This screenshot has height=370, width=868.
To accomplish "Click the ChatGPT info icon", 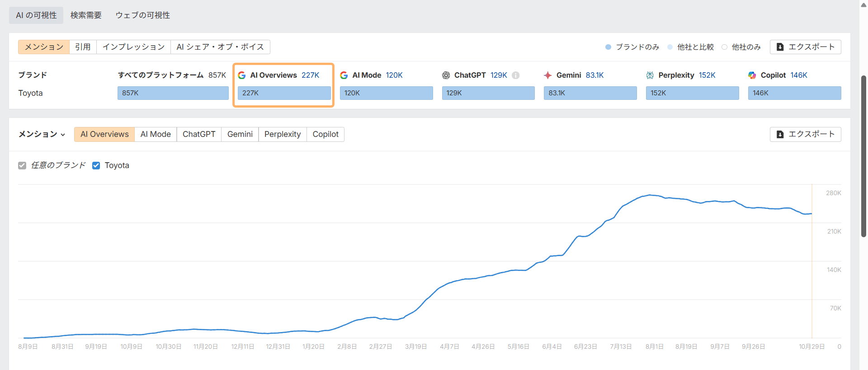I will [516, 75].
